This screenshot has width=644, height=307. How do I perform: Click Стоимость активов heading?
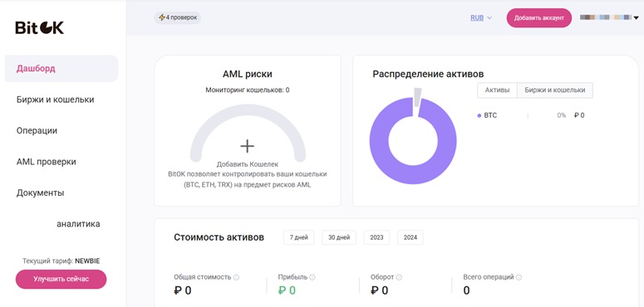click(x=219, y=237)
